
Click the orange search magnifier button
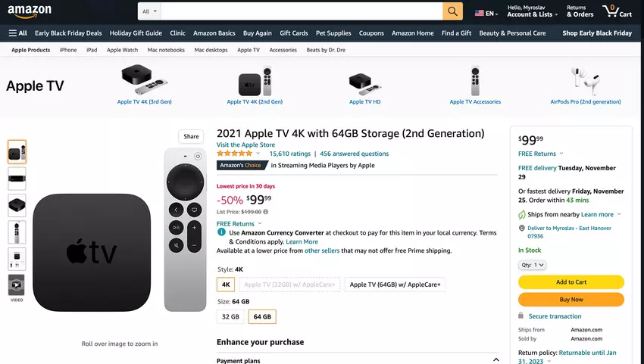[x=452, y=11]
